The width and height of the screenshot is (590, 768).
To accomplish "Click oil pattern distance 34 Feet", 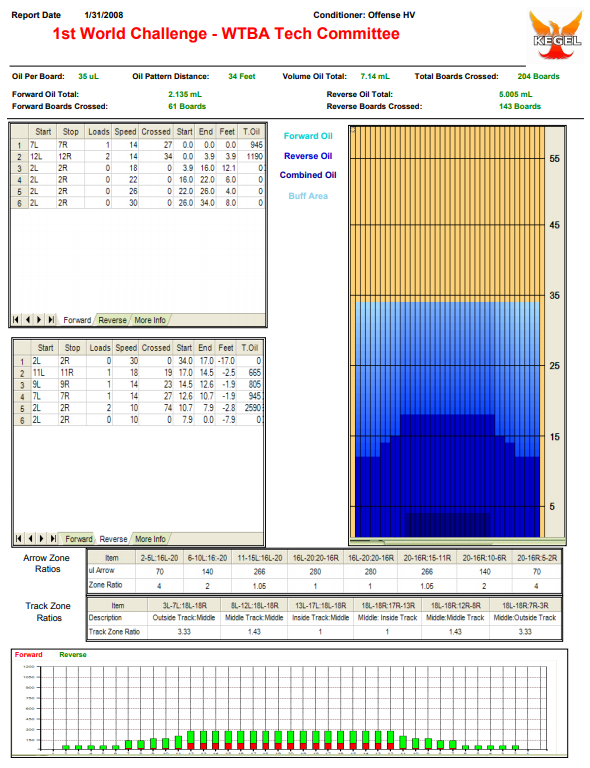I will 242,76.
